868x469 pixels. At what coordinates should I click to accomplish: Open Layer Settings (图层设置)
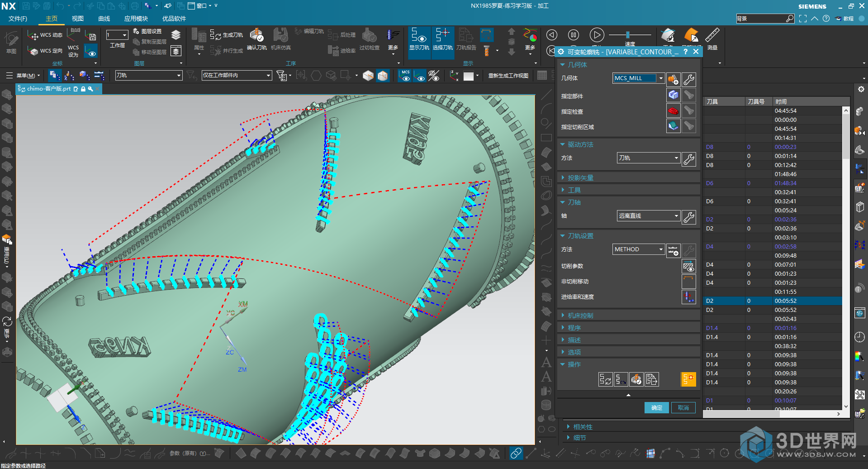tap(147, 31)
